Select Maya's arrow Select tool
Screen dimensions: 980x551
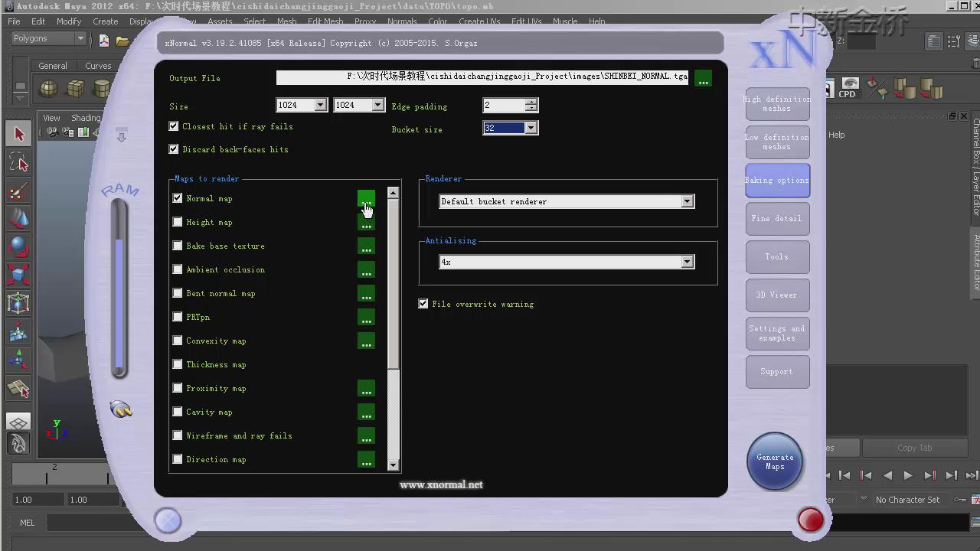tap(18, 134)
